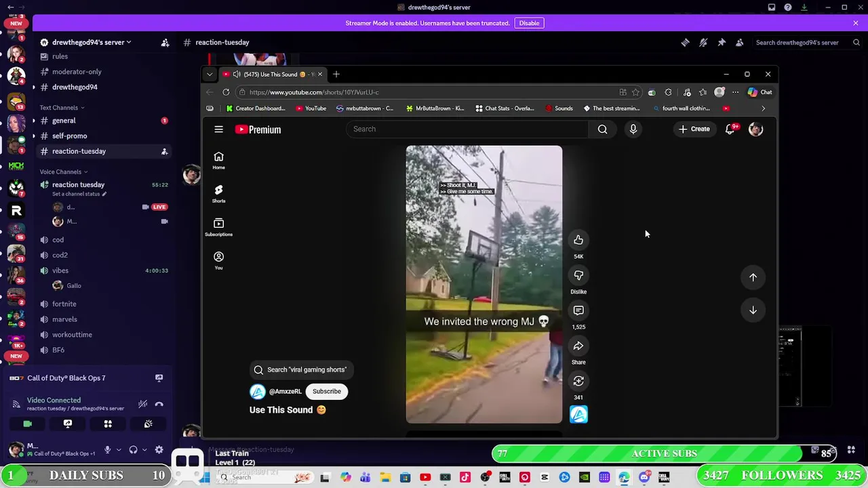Go to the next short with down arrow
The height and width of the screenshot is (488, 868).
pyautogui.click(x=753, y=310)
